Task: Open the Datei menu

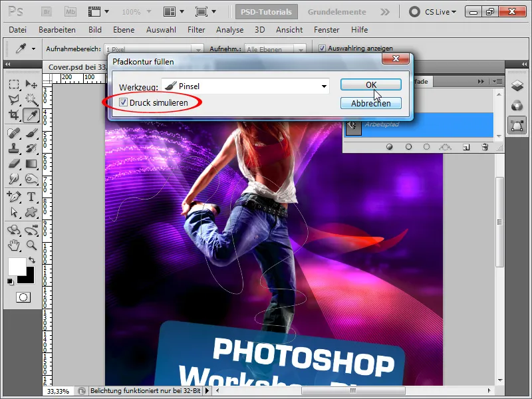Action: [x=18, y=30]
